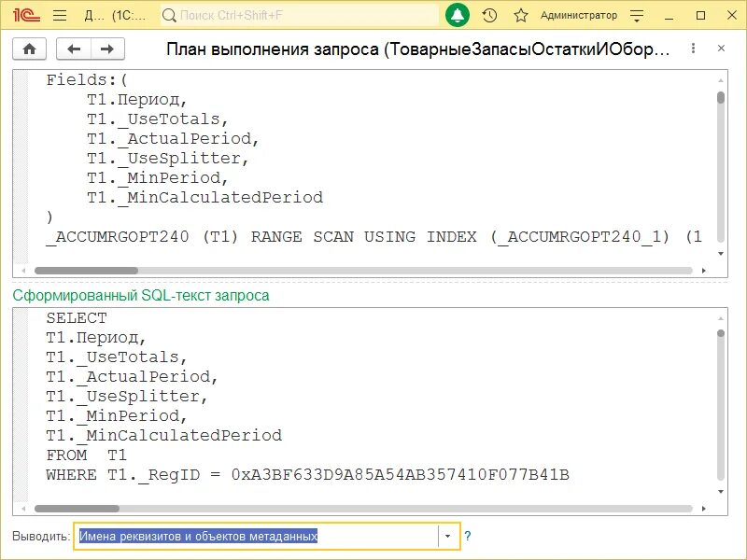Navigate back with left arrow
This screenshot has width=747, height=560.
tap(74, 49)
